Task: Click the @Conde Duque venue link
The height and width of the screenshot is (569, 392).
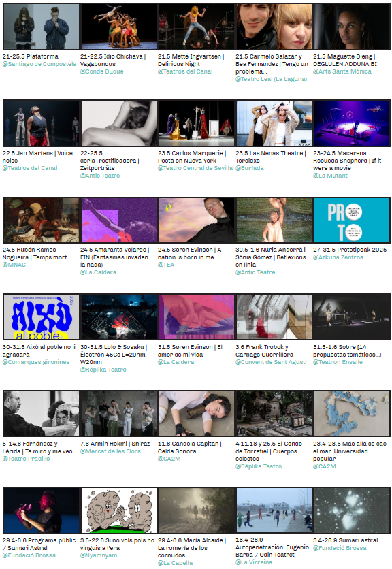Action: tap(101, 71)
